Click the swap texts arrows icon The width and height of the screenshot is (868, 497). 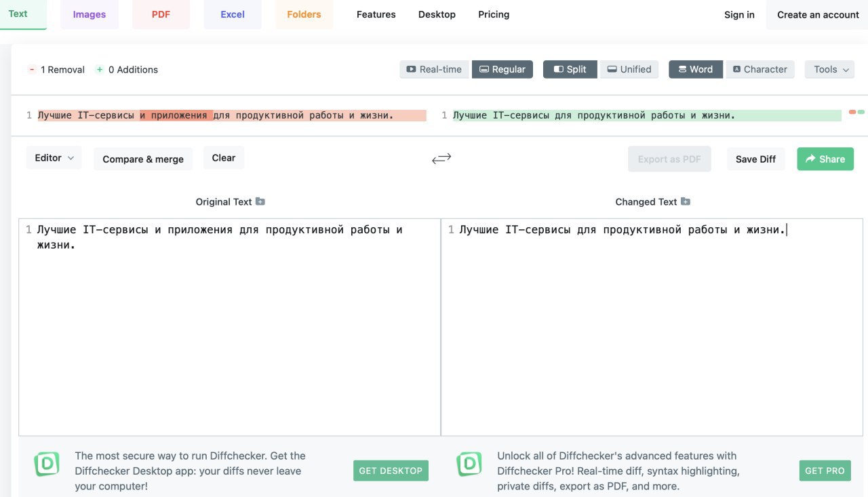441,159
